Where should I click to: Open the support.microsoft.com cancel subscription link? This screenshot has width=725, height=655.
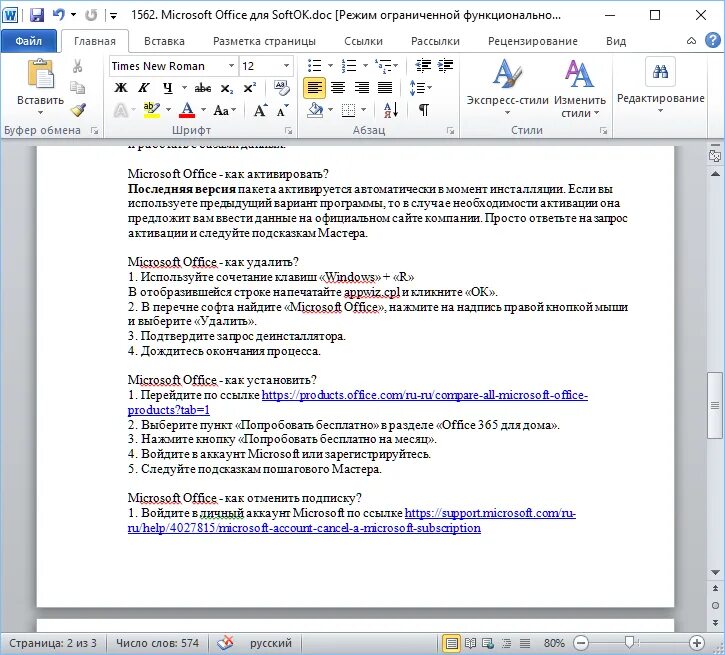tap(351, 520)
